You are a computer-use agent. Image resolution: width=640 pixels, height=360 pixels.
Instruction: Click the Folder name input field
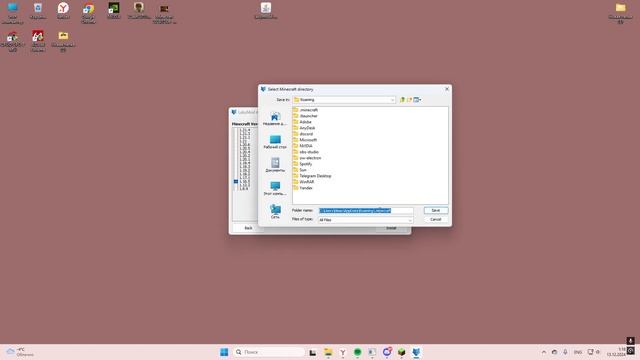(365, 211)
